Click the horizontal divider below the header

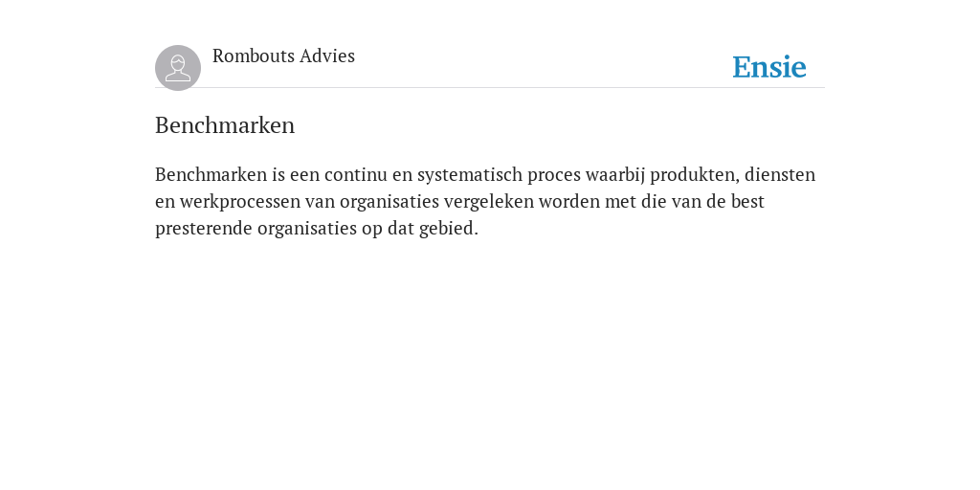point(490,88)
